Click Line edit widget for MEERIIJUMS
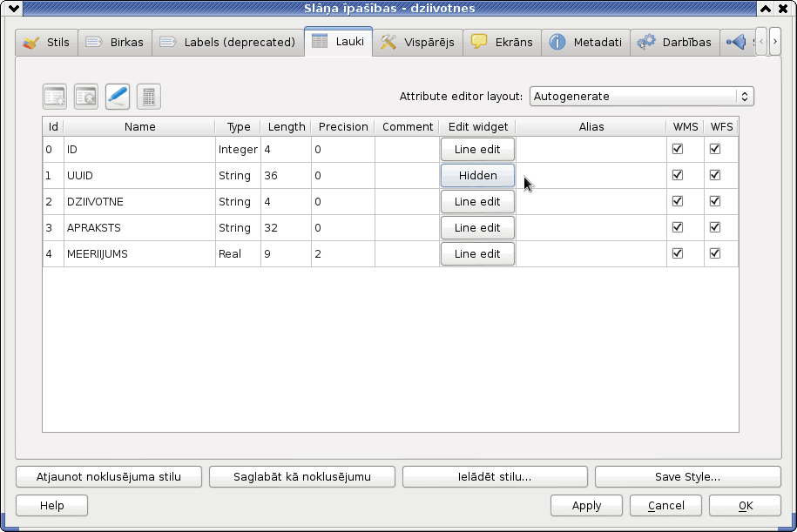The width and height of the screenshot is (797, 532). [x=477, y=254]
